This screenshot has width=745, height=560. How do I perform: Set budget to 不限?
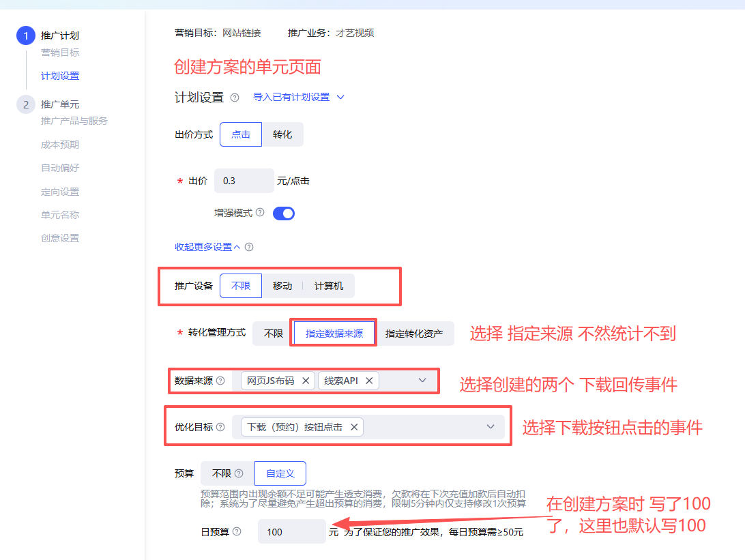pos(228,473)
